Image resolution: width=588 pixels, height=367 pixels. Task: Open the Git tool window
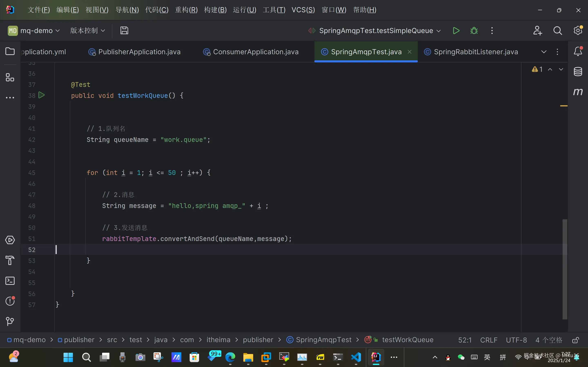click(x=10, y=321)
